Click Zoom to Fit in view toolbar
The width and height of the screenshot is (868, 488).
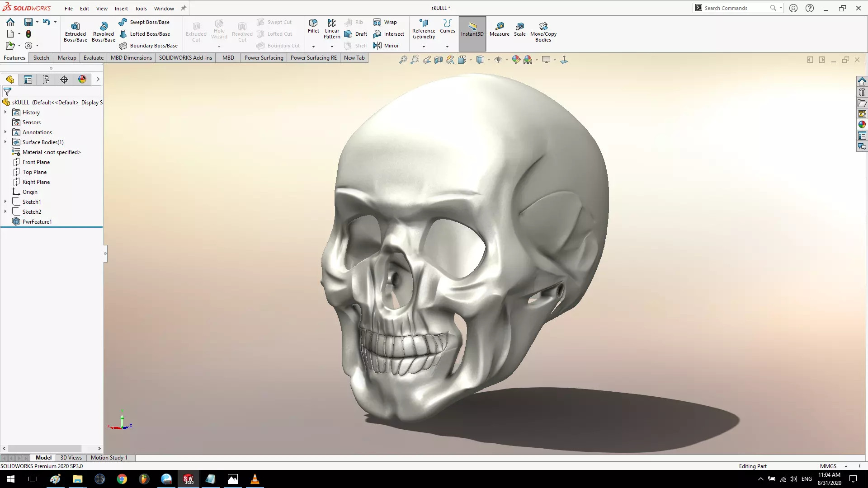[403, 60]
